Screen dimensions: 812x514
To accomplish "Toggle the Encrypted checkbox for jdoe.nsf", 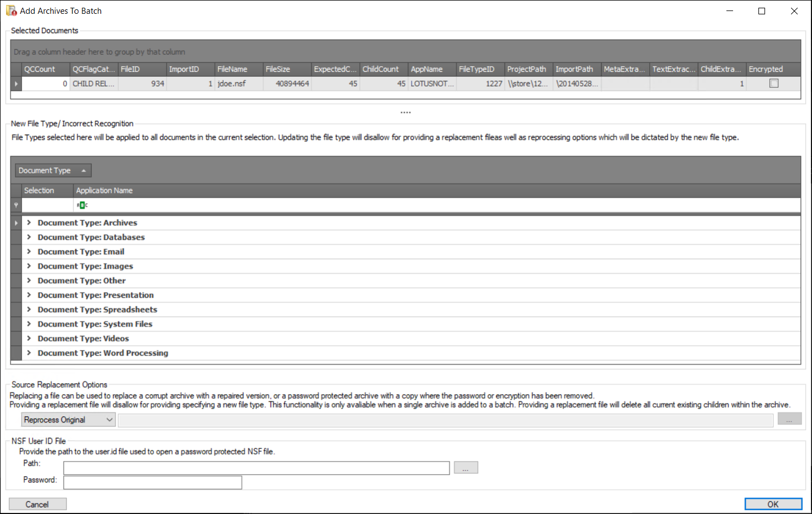I will coord(774,83).
